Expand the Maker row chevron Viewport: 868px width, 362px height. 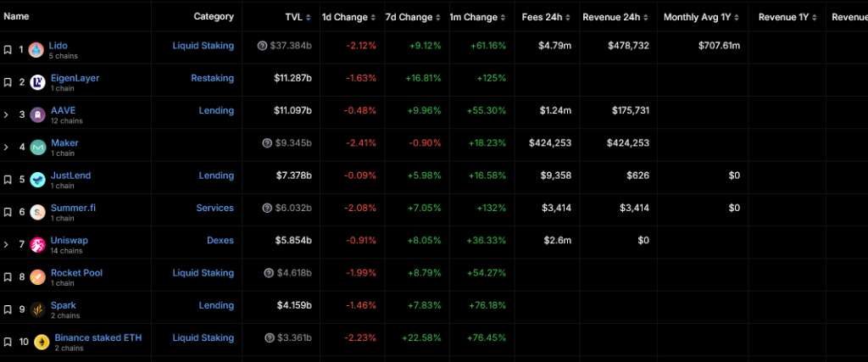pyautogui.click(x=6, y=148)
